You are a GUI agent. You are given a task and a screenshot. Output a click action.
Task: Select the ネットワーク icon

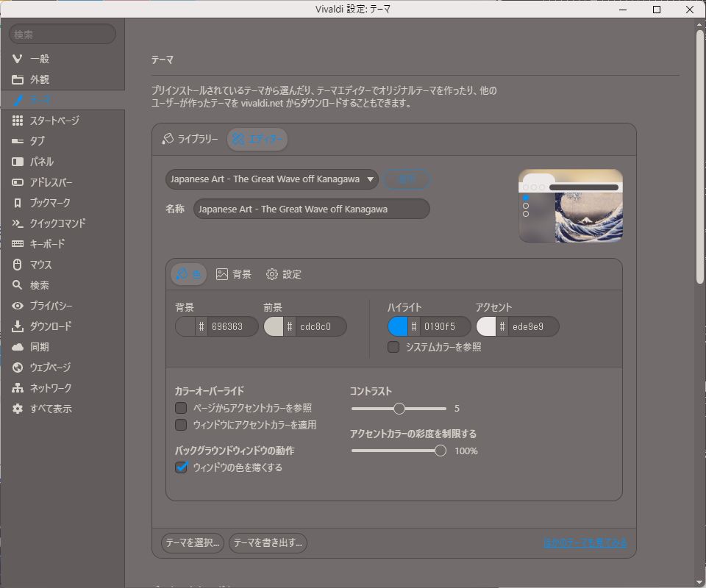tap(17, 388)
